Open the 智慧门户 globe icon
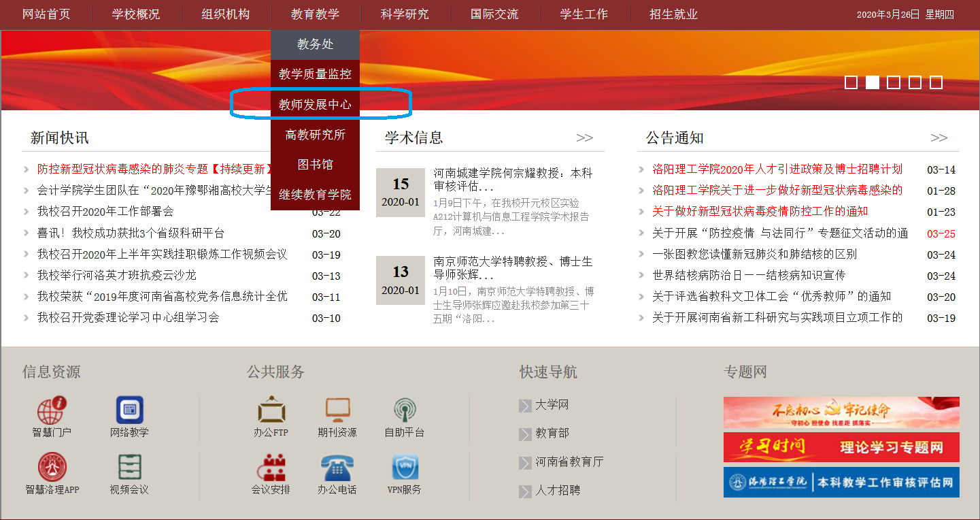 [x=52, y=410]
